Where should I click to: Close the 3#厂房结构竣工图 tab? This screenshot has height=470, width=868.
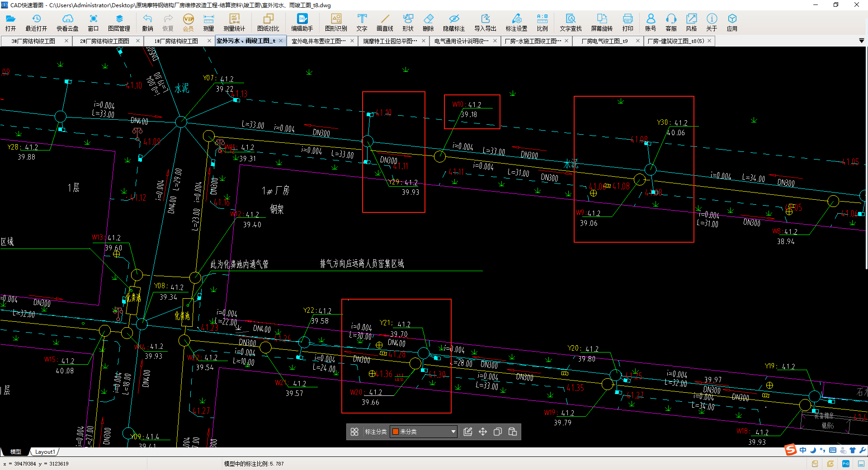(66, 41)
